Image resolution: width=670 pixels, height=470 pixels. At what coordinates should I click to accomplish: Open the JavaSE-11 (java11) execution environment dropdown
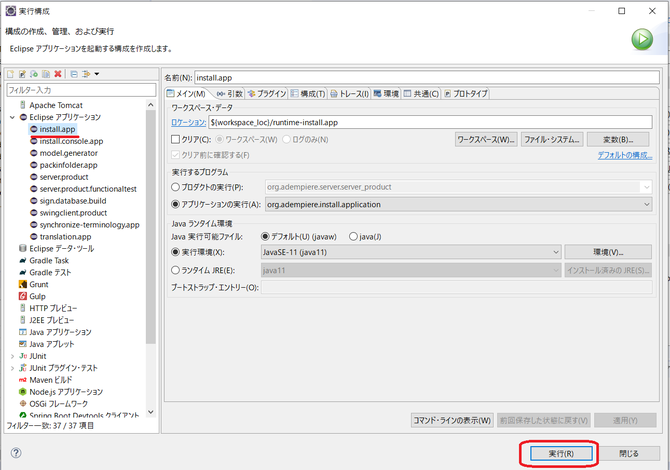[411, 252]
